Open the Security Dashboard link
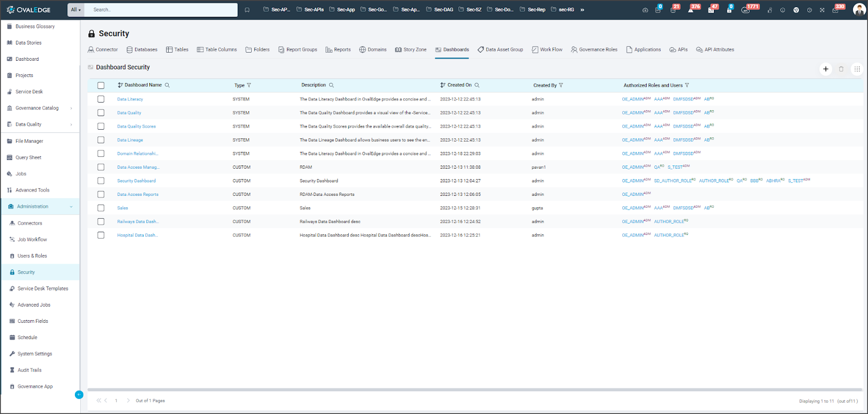 tap(136, 181)
